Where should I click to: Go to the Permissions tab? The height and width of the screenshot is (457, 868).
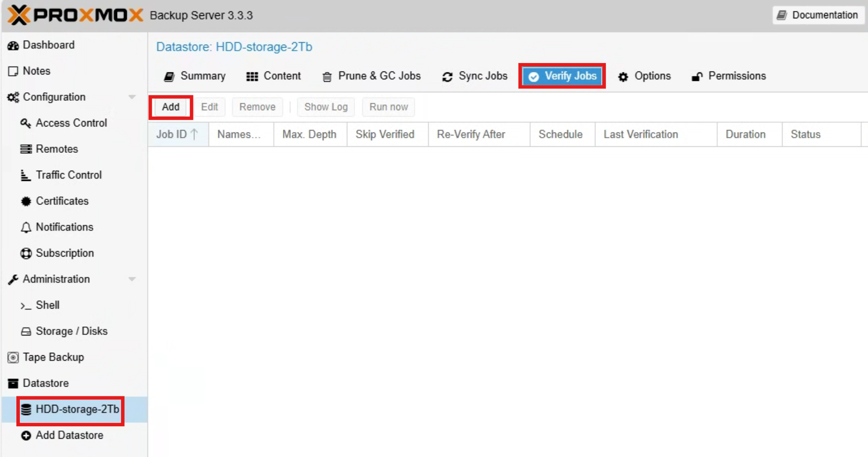[729, 76]
